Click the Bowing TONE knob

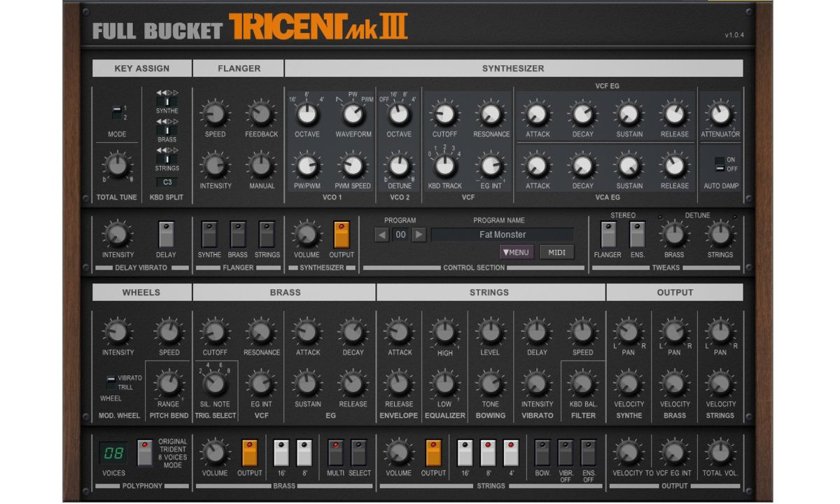(490, 384)
